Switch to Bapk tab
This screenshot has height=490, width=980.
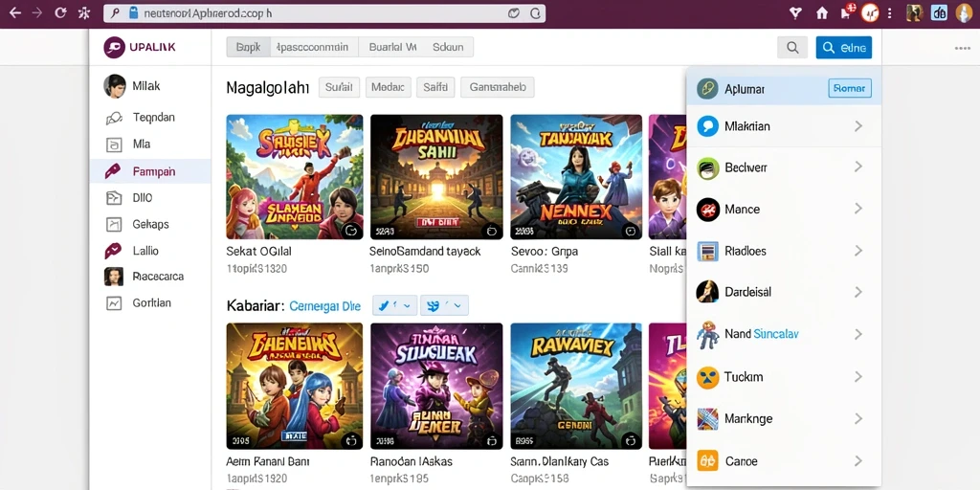[248, 47]
